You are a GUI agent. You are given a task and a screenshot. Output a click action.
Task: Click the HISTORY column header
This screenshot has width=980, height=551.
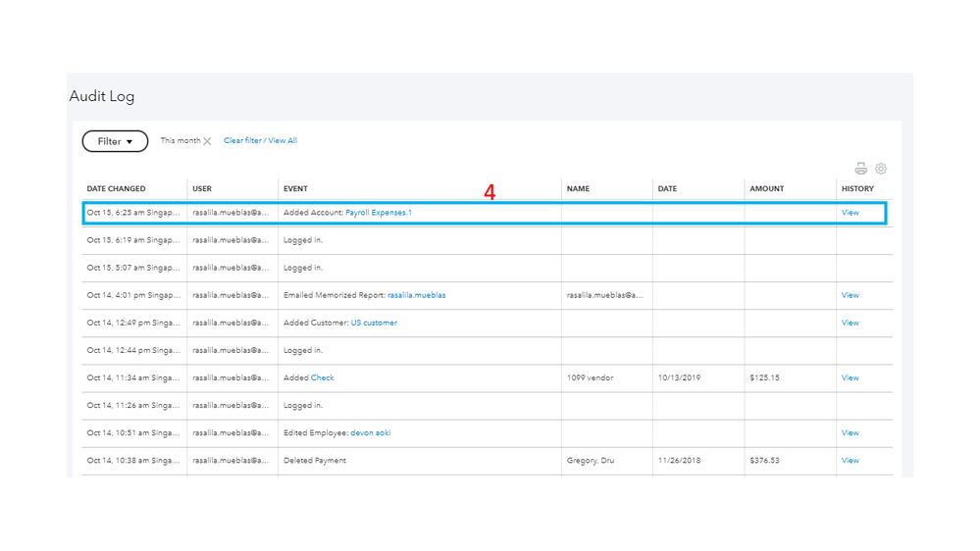point(857,188)
